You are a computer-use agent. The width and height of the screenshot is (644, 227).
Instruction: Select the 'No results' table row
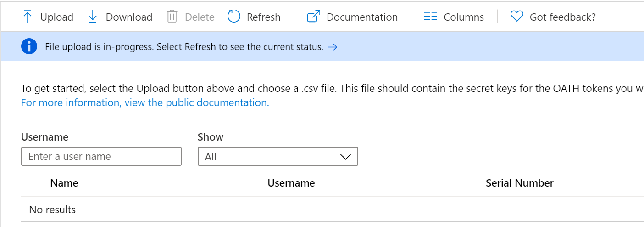[52, 210]
